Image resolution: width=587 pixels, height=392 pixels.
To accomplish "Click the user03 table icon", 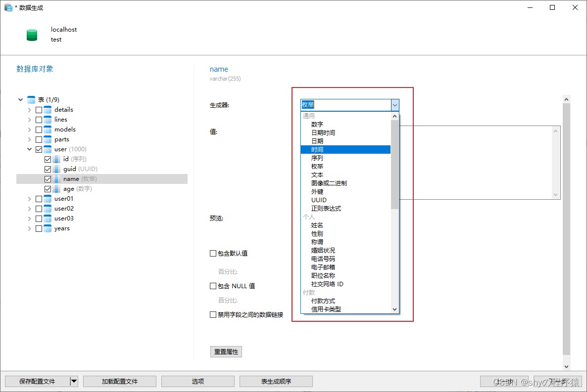I will point(48,218).
